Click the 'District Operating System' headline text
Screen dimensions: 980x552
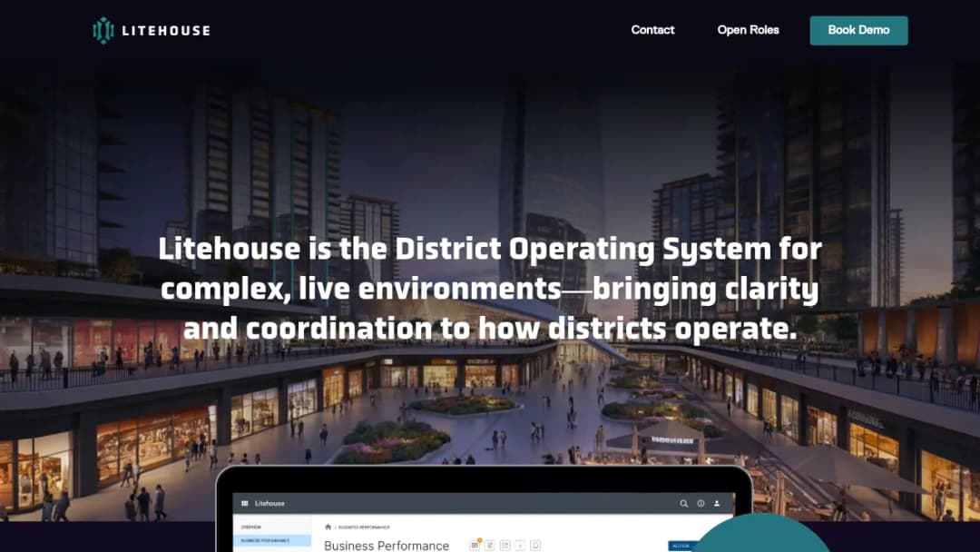click(x=583, y=249)
